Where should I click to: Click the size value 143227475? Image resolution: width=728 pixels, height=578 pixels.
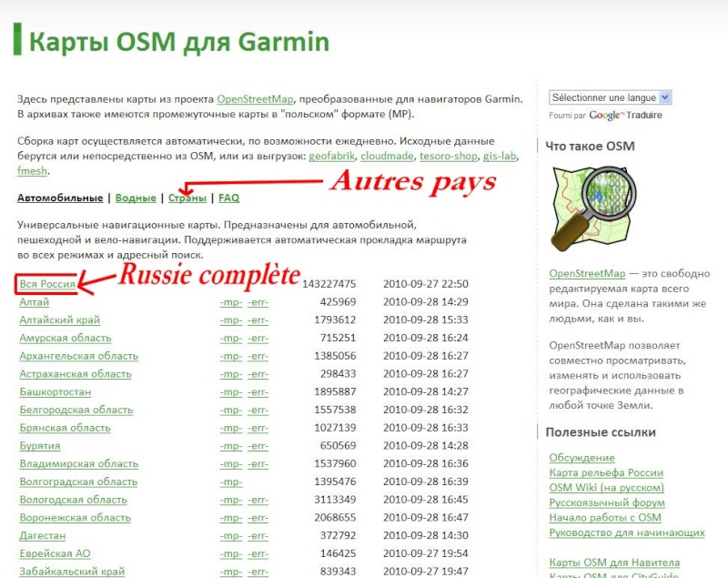pyautogui.click(x=329, y=284)
